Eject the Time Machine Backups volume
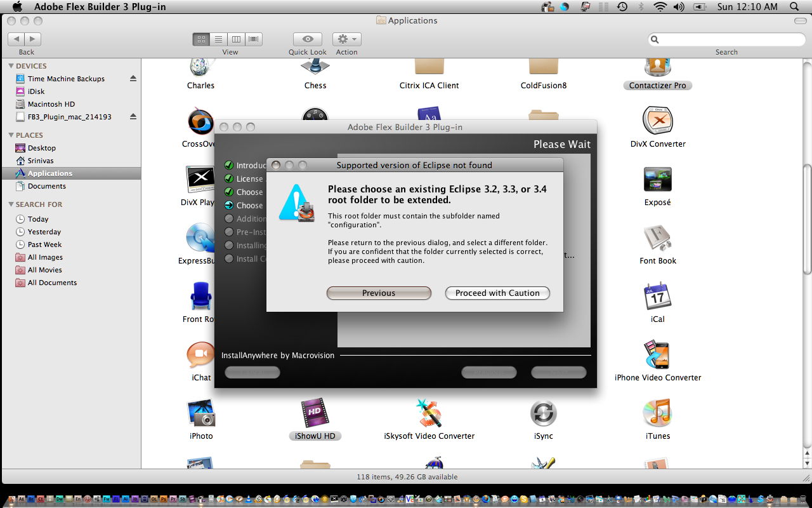This screenshot has width=812, height=508. [133, 79]
